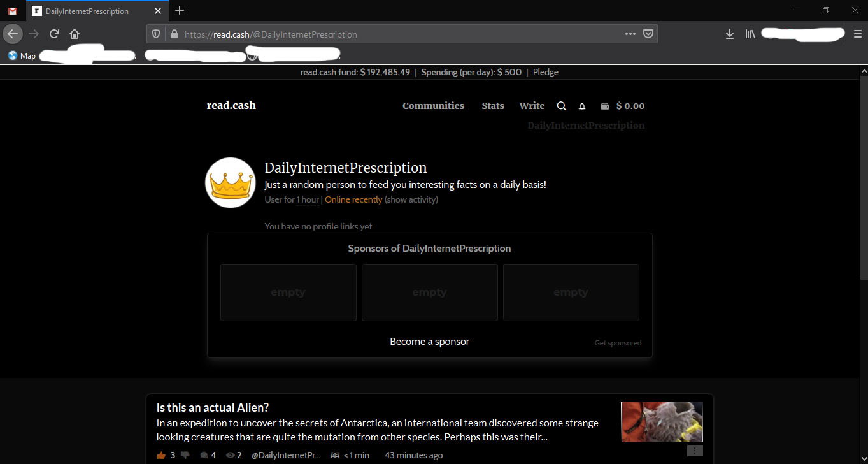Click the "Get sponsored" link
The width and height of the screenshot is (868, 464).
click(x=618, y=343)
